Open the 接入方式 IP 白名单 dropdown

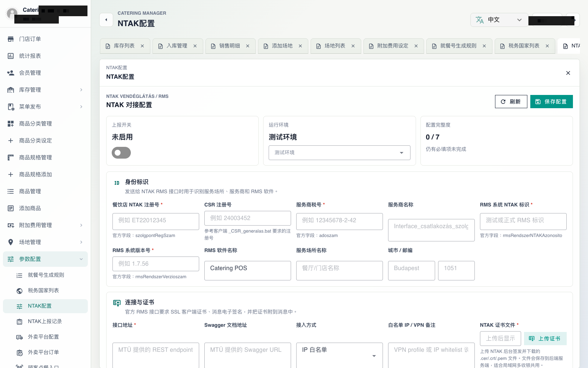point(340,355)
